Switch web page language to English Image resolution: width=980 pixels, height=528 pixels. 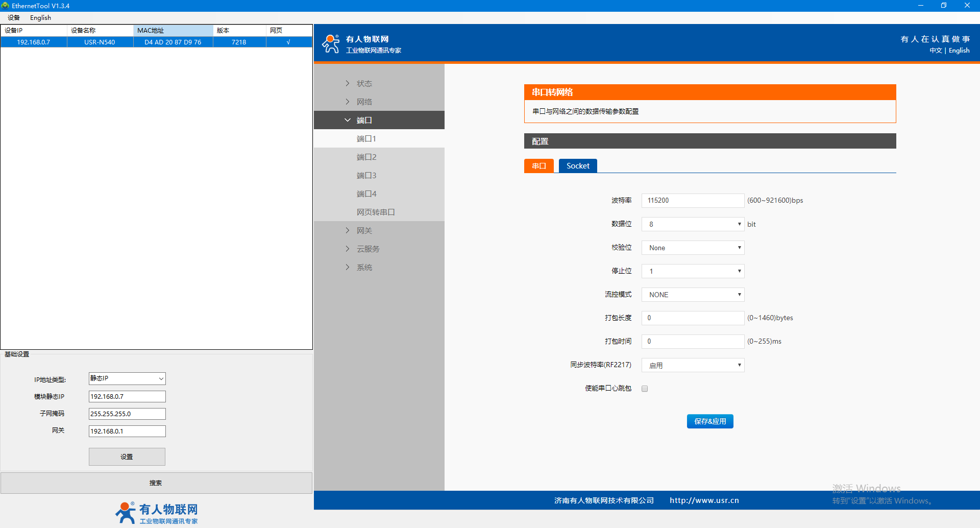pos(959,51)
